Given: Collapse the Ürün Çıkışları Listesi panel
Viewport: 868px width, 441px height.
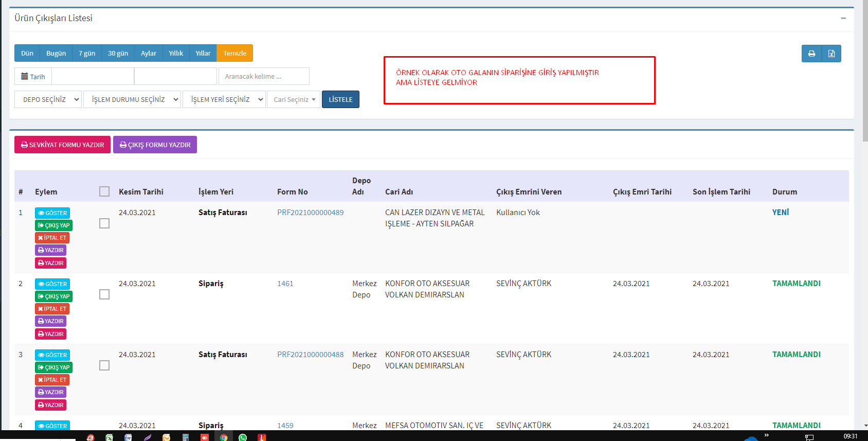Looking at the screenshot, I should (x=843, y=18).
